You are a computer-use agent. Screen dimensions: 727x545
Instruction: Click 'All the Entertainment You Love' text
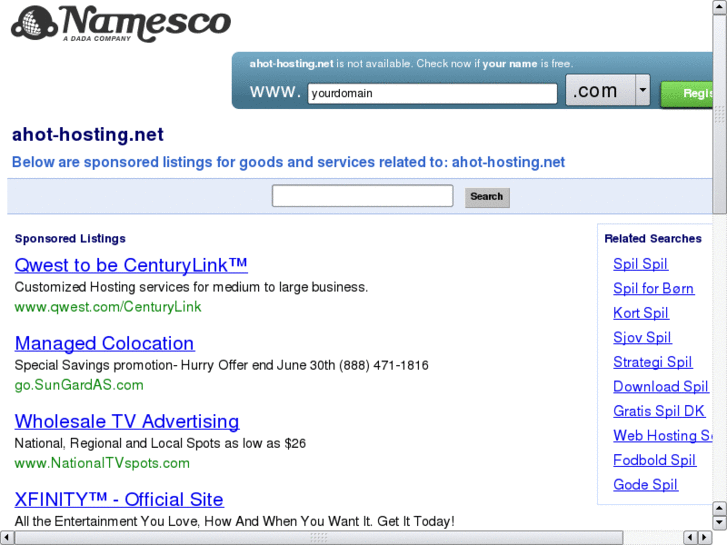pyautogui.click(x=234, y=521)
